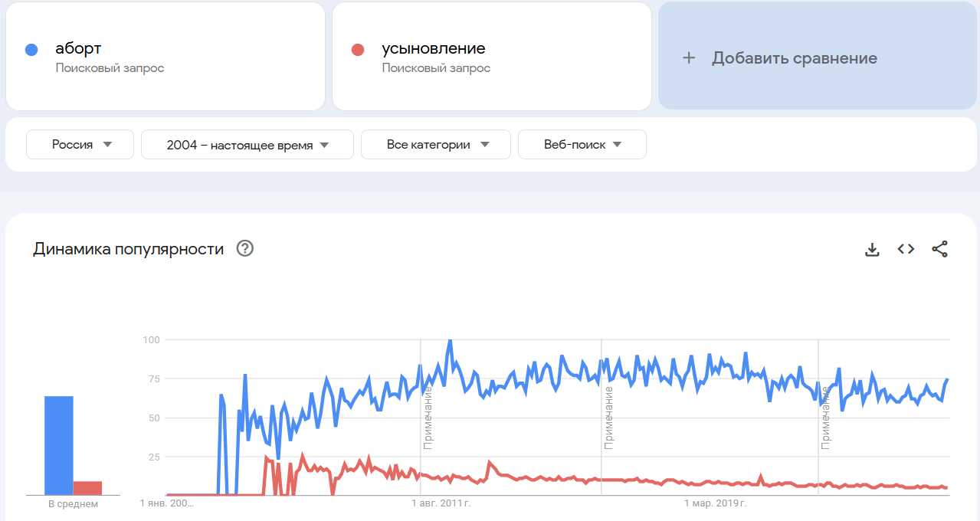Click the plus icon to add comparison
This screenshot has width=980, height=521.
click(x=689, y=58)
